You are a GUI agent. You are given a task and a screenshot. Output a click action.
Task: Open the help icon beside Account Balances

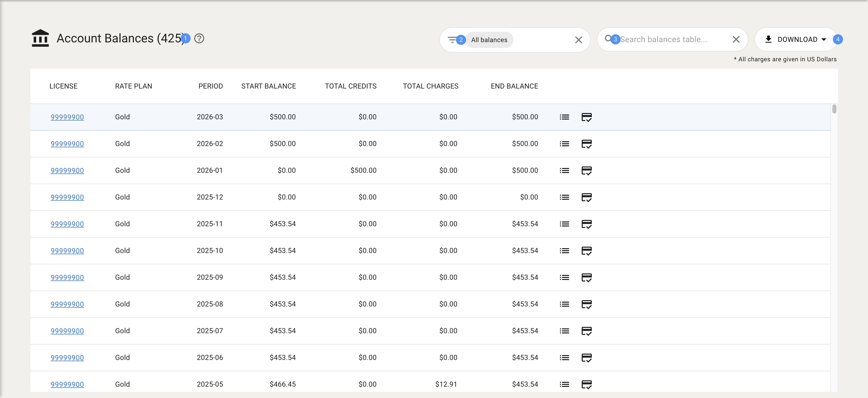[x=199, y=39]
